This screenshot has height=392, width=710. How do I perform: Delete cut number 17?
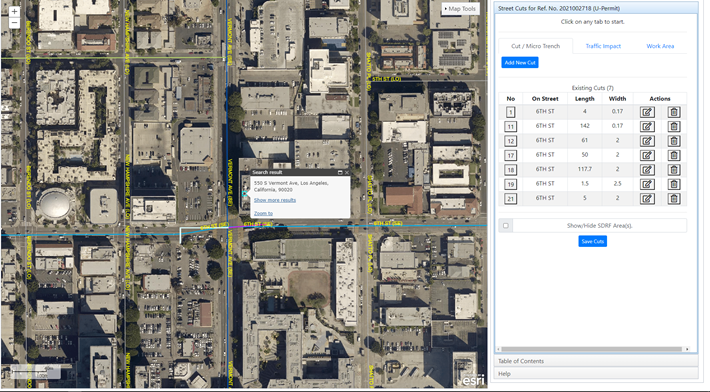(x=674, y=155)
